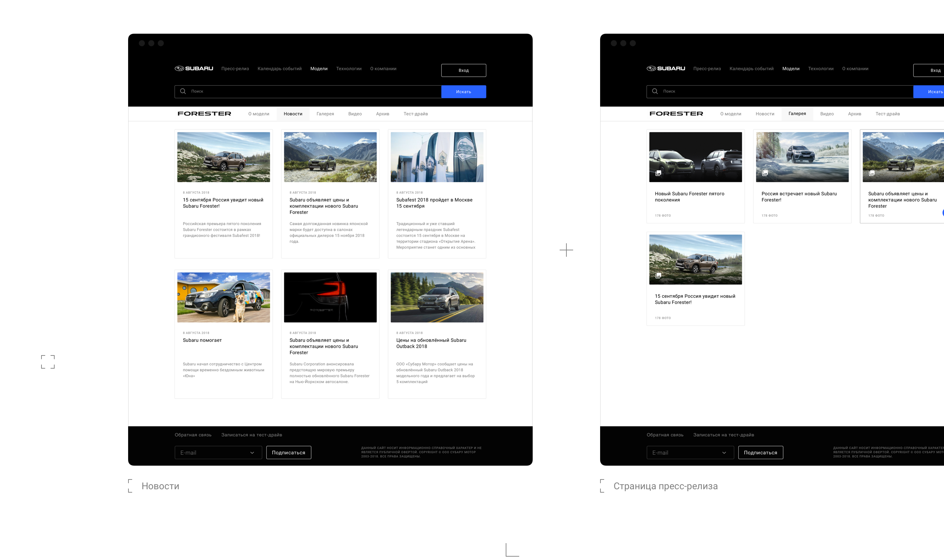
Task: Open Пресс-релиз menu in the Новости window
Action: coord(235,69)
